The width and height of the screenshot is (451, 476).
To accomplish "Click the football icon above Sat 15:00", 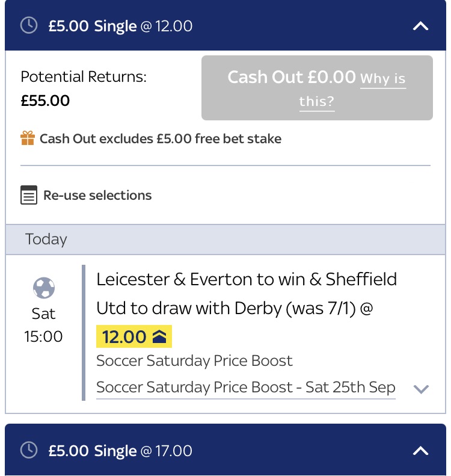I will click(x=44, y=288).
